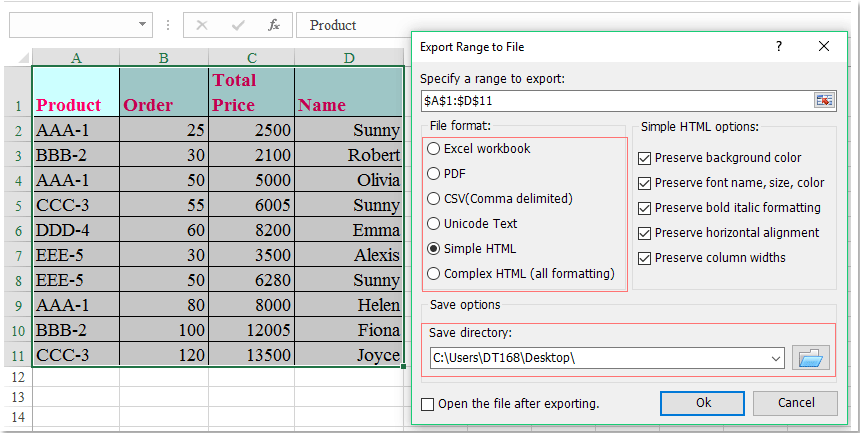This screenshot has width=860, height=433.
Task: Click the Total Price header cell
Action: pos(252,92)
